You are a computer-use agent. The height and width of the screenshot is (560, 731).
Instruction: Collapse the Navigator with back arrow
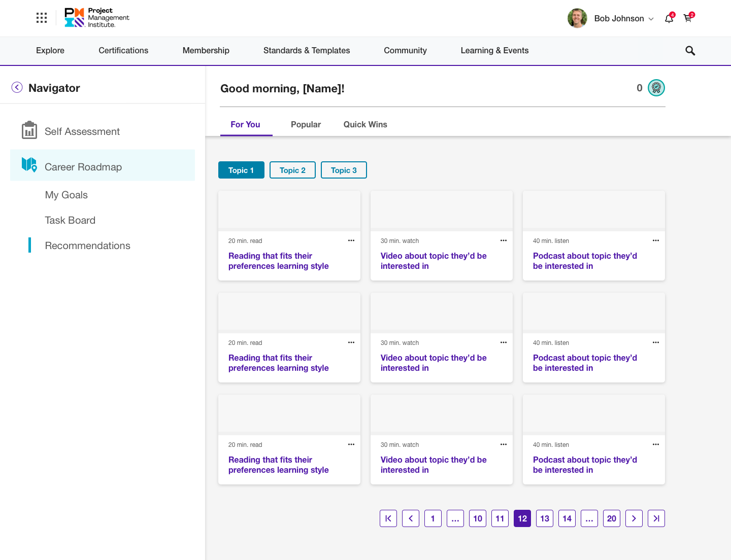click(17, 88)
